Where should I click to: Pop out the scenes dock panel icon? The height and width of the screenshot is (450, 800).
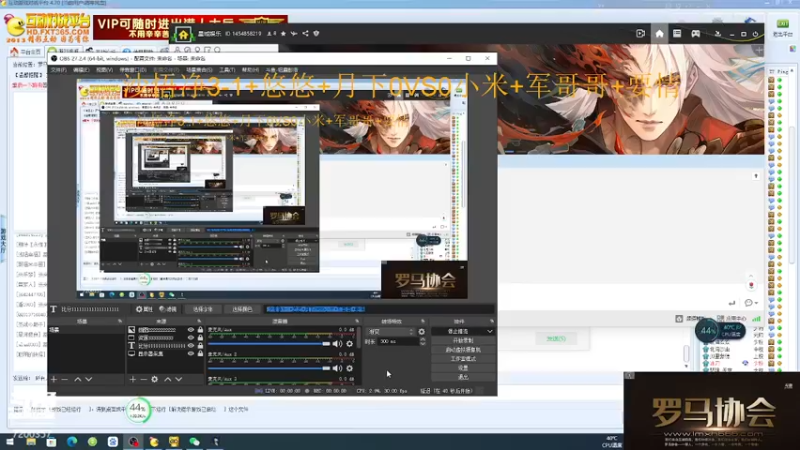tap(120, 321)
